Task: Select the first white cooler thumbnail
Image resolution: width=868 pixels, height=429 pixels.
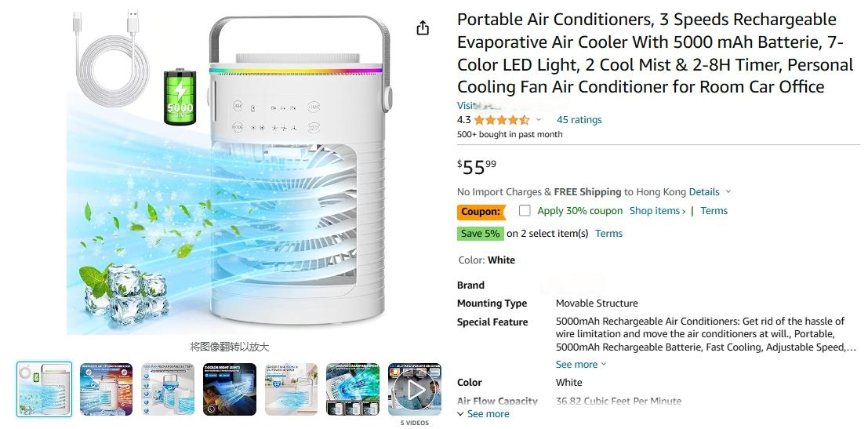Action: (44, 390)
